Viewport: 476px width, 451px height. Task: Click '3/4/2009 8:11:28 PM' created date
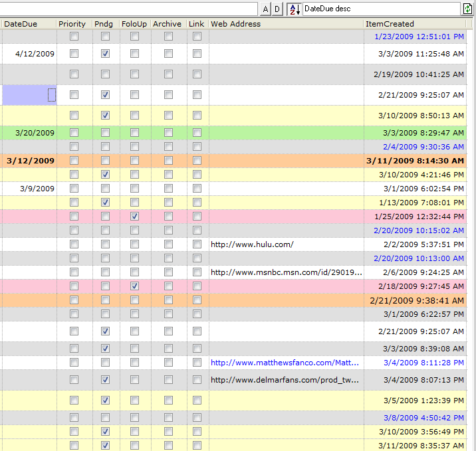point(423,363)
